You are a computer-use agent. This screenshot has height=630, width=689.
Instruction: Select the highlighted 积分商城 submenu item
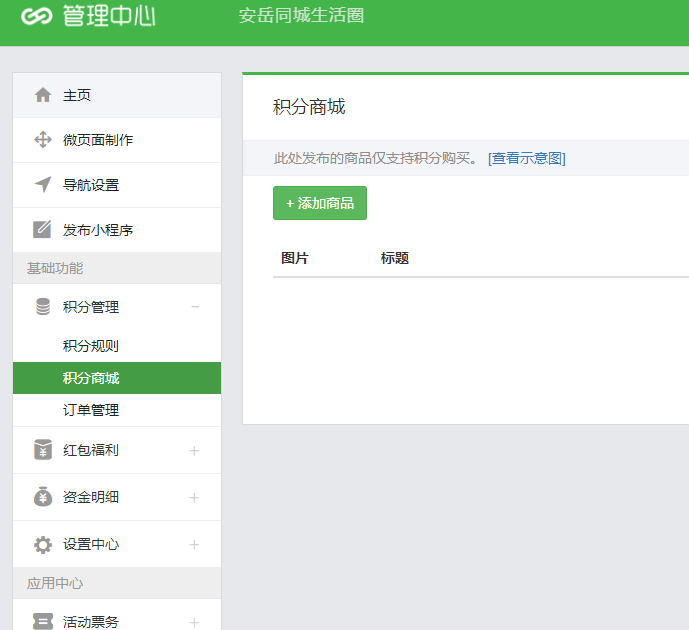tap(91, 378)
